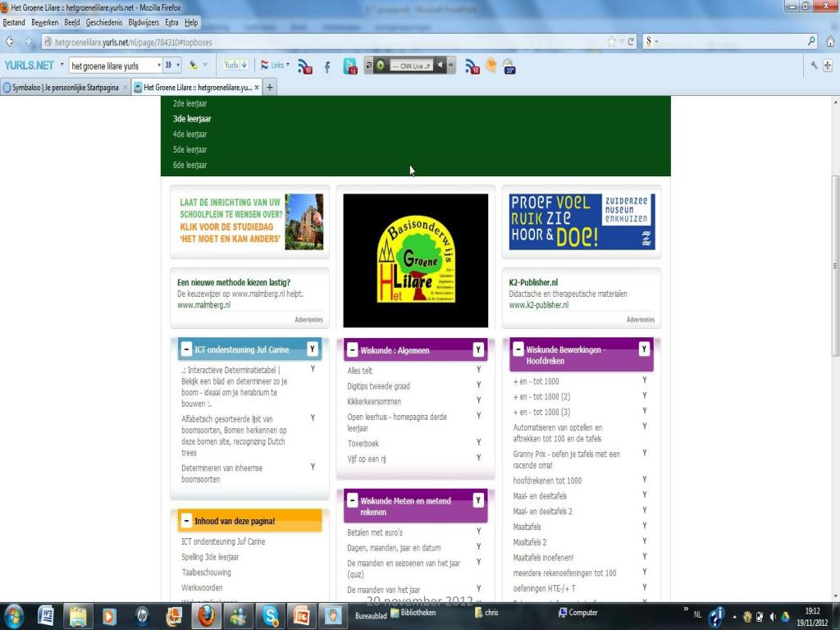840x630 pixels.
Task: Open the Bewerken menu
Action: coord(44,22)
